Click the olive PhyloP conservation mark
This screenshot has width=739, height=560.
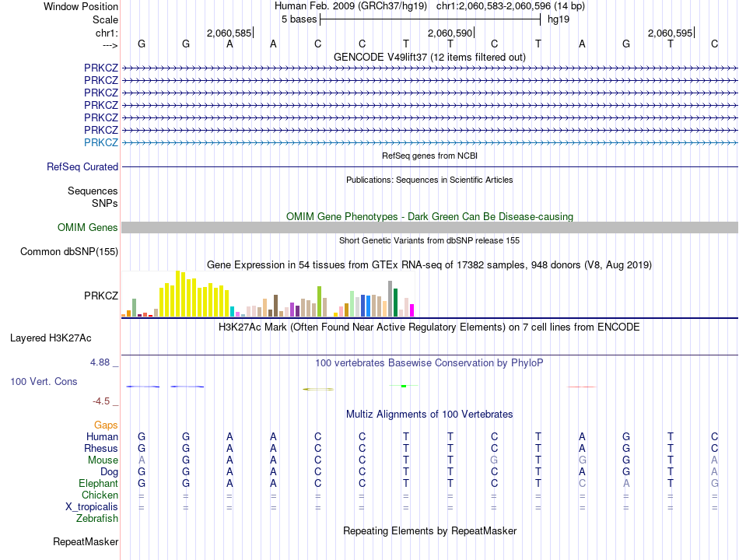point(318,389)
